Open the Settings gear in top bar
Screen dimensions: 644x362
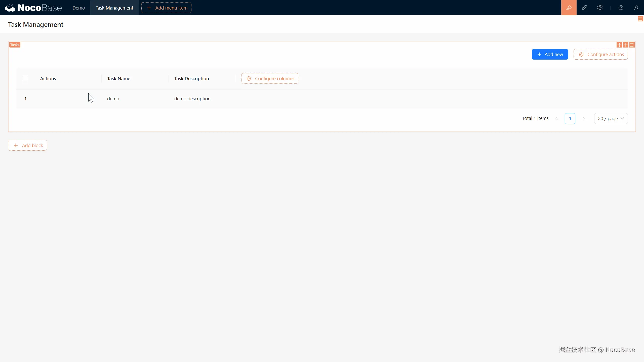[x=600, y=8]
